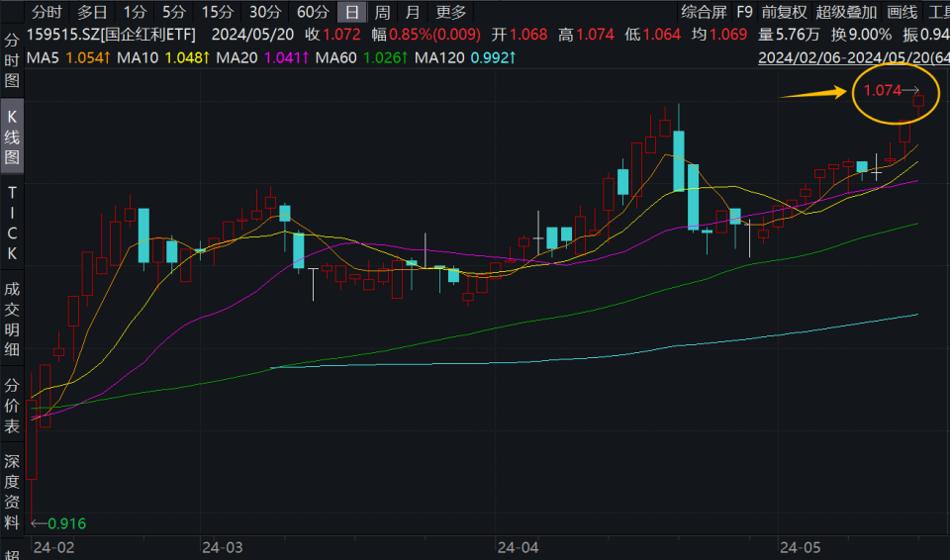The image size is (950, 560).
Task: Click the change value 0.85%(0.009)
Action: [435, 35]
